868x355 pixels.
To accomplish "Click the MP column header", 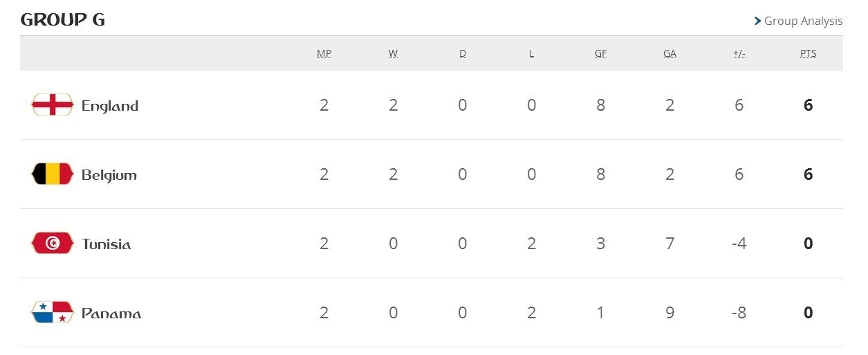I will tap(324, 53).
